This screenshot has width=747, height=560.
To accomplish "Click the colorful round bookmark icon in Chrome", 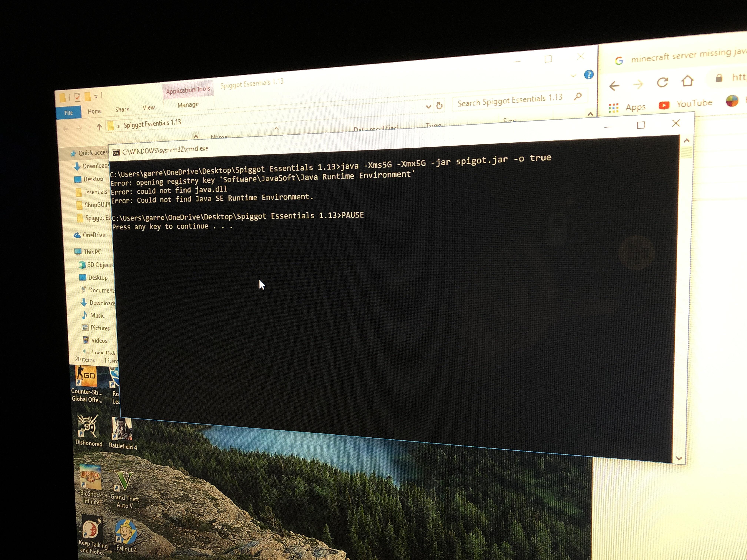I will (x=732, y=101).
